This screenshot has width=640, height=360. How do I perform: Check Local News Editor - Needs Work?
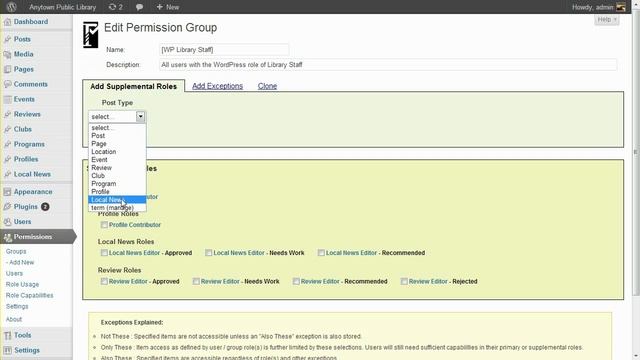pyautogui.click(x=209, y=253)
